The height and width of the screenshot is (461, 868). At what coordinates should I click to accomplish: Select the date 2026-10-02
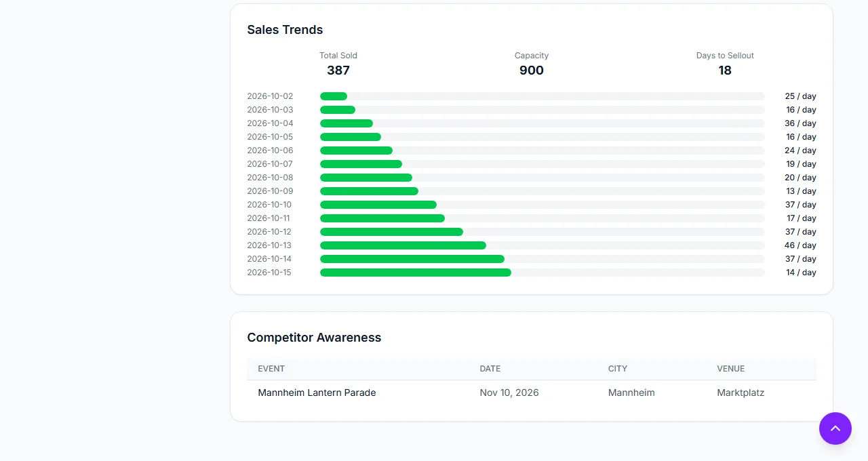pos(270,96)
